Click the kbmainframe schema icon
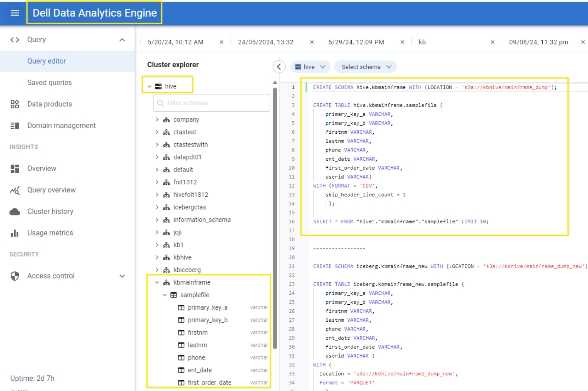This screenshot has width=588, height=391. click(166, 282)
